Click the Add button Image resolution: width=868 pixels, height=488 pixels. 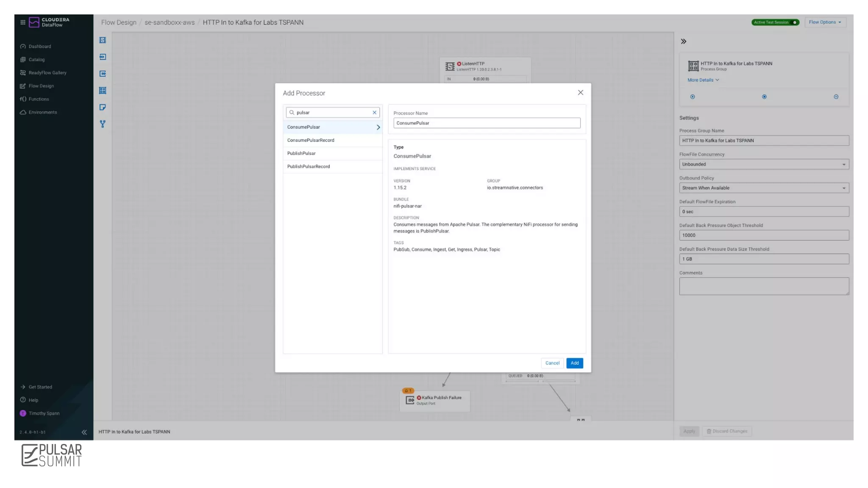pyautogui.click(x=574, y=363)
